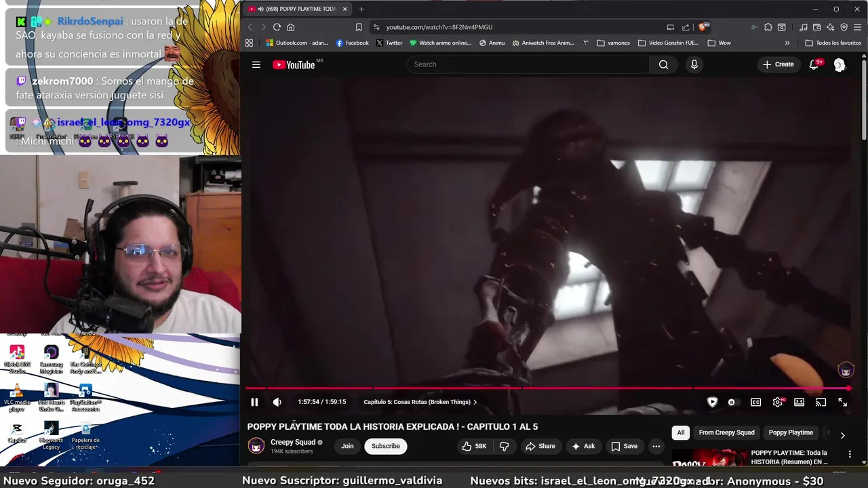The height and width of the screenshot is (488, 868).
Task: Enter full screen in the video player
Action: 842,402
